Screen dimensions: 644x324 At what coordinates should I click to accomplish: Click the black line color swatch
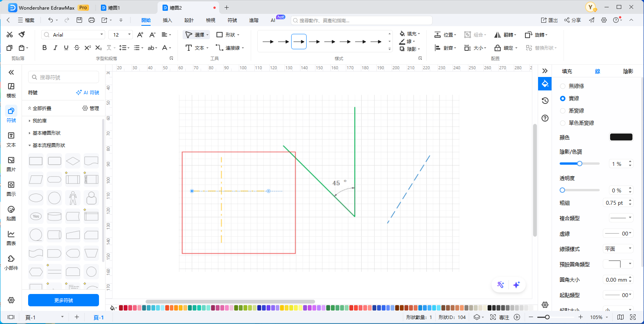621,137
